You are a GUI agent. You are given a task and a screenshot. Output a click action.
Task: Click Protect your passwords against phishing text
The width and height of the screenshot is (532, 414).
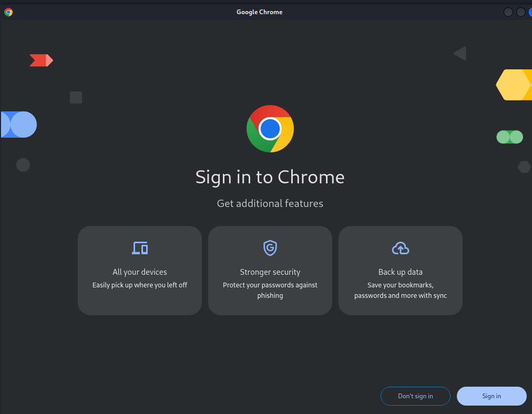point(270,290)
